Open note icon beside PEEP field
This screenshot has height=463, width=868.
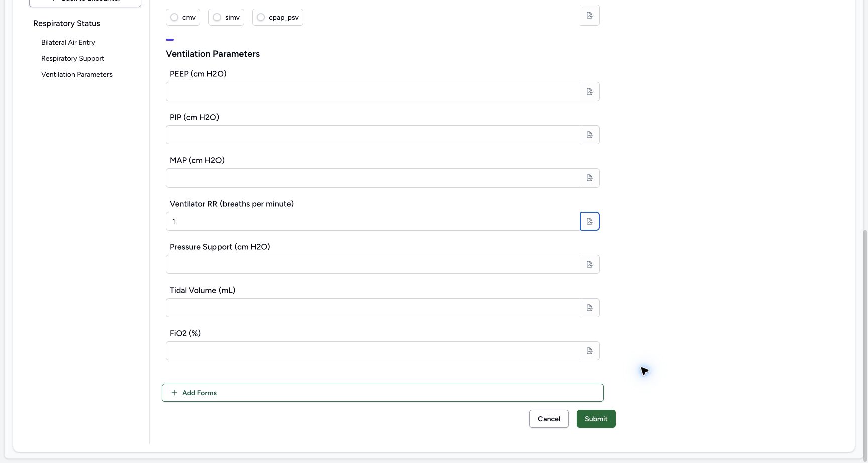pos(590,91)
